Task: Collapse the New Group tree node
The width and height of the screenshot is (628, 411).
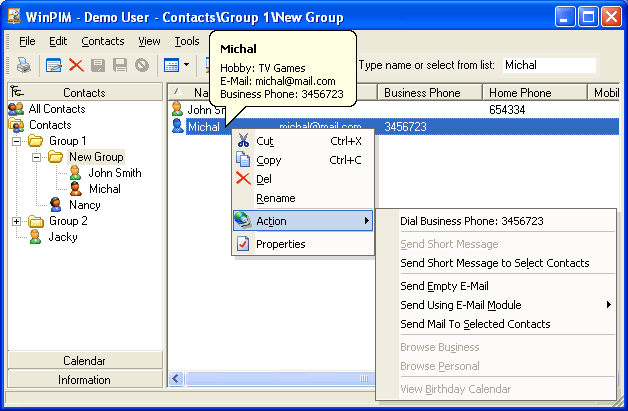Action: pos(36,157)
